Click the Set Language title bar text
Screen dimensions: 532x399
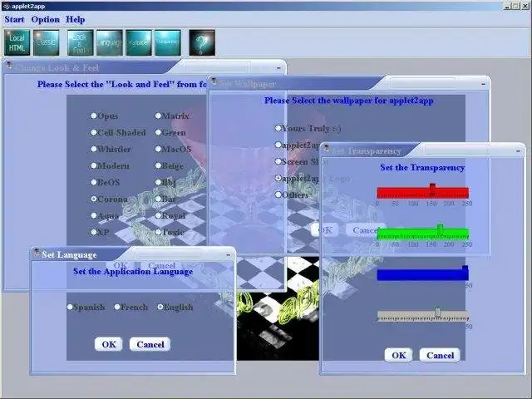tap(69, 255)
